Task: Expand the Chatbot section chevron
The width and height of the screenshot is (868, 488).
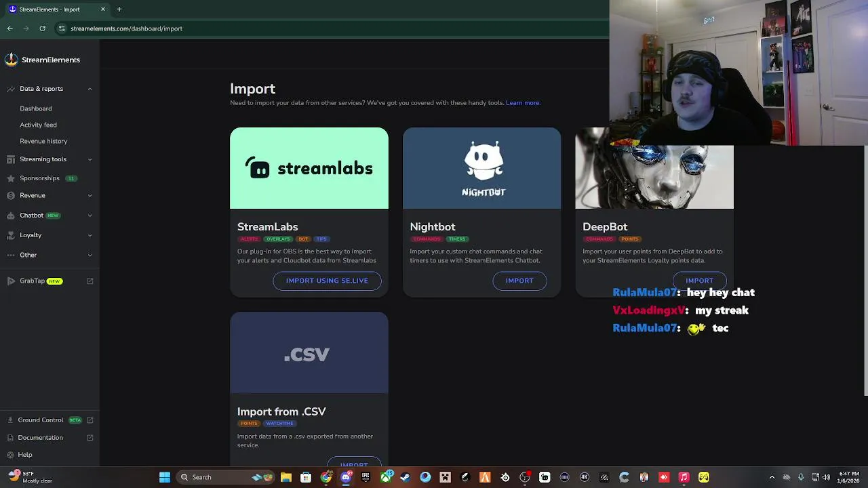Action: (x=90, y=216)
